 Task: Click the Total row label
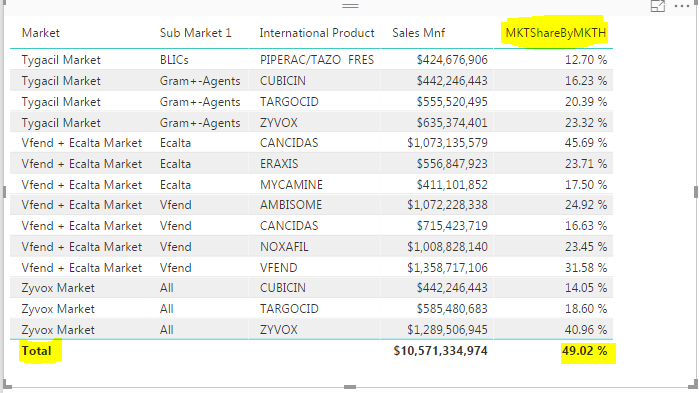(37, 351)
